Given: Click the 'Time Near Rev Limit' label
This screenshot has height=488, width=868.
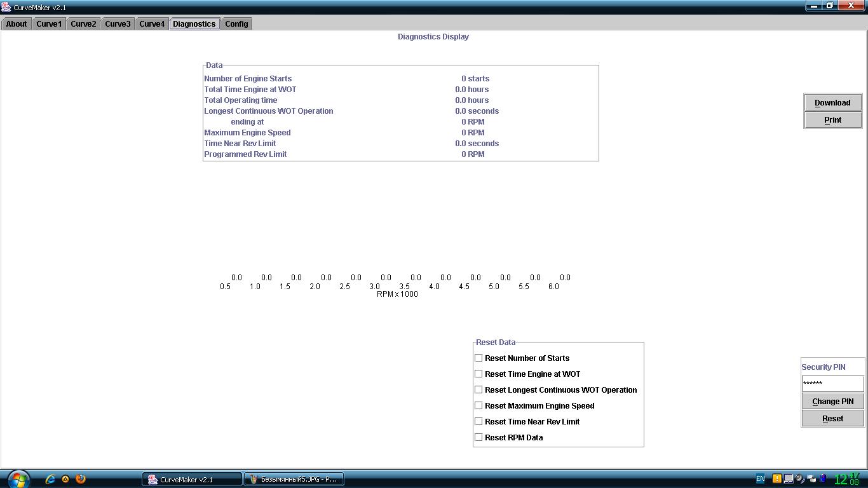Looking at the screenshot, I should (240, 144).
